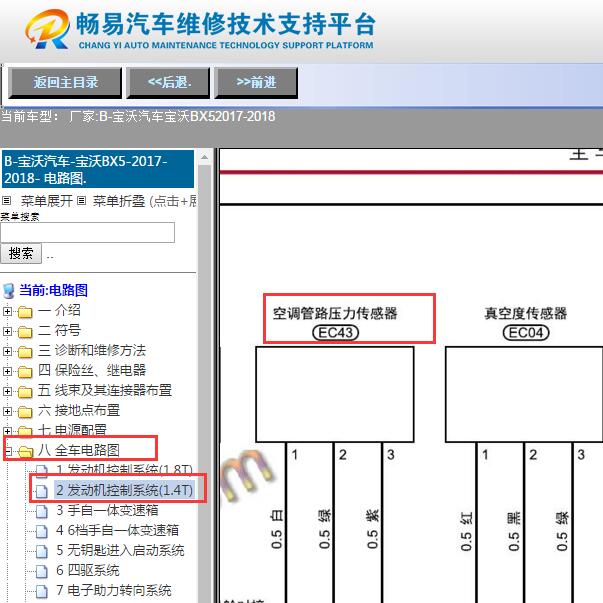Open 6 四驱系统 diagram
Viewport: 603px width, 603px height.
[x=88, y=570]
